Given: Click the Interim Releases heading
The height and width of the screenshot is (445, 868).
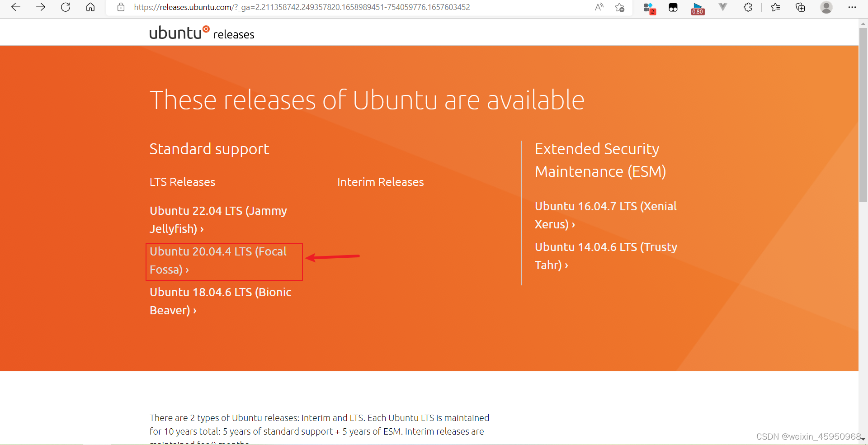Looking at the screenshot, I should (380, 182).
